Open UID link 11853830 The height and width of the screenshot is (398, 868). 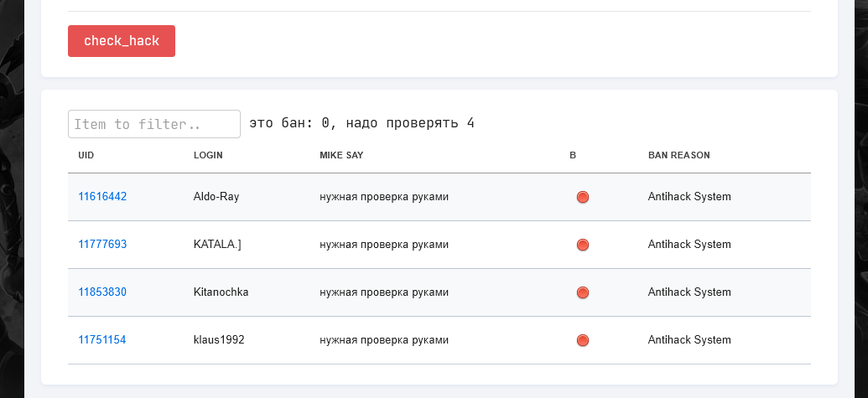pyautogui.click(x=102, y=292)
